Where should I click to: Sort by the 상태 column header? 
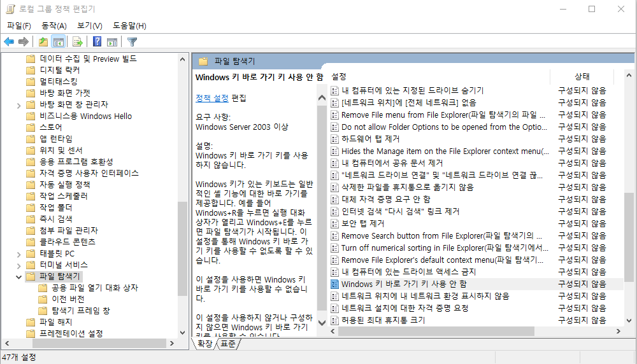coord(582,76)
